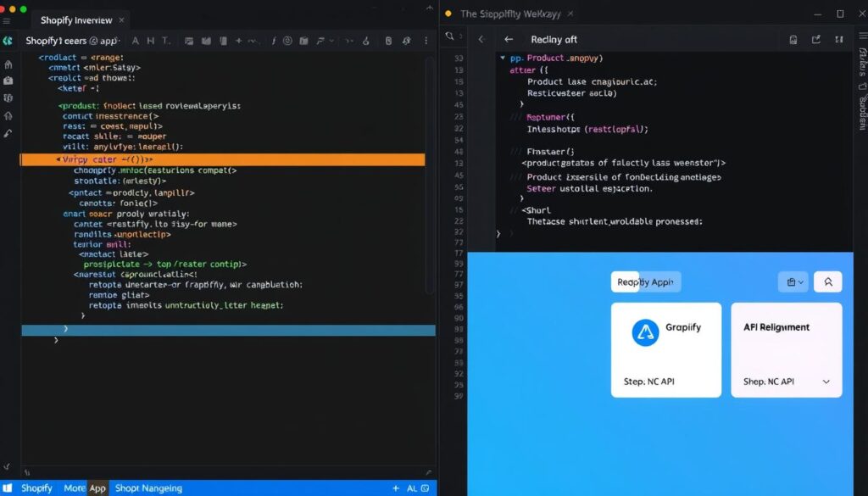
Task: Click the code line 'contict imesstrence()>'
Action: coord(111,115)
